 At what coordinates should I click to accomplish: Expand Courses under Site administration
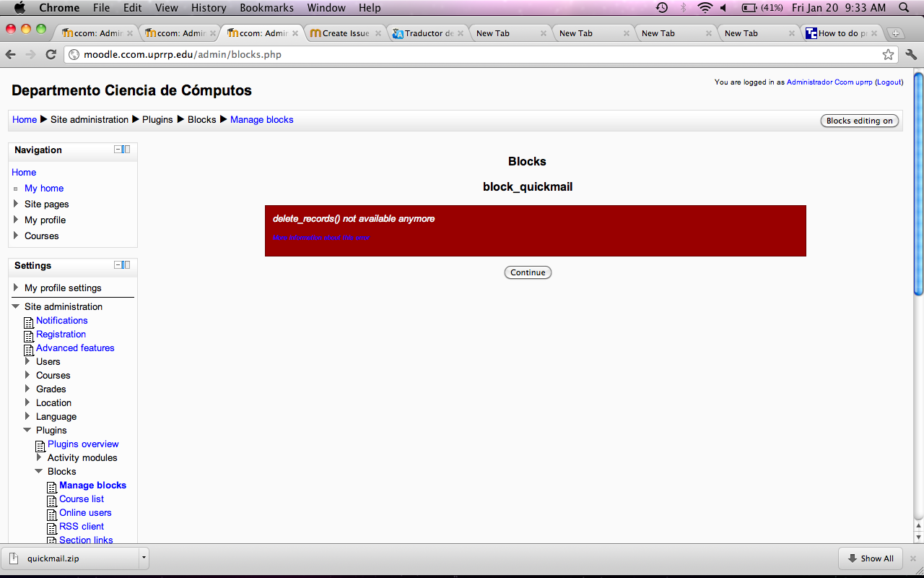coord(28,375)
